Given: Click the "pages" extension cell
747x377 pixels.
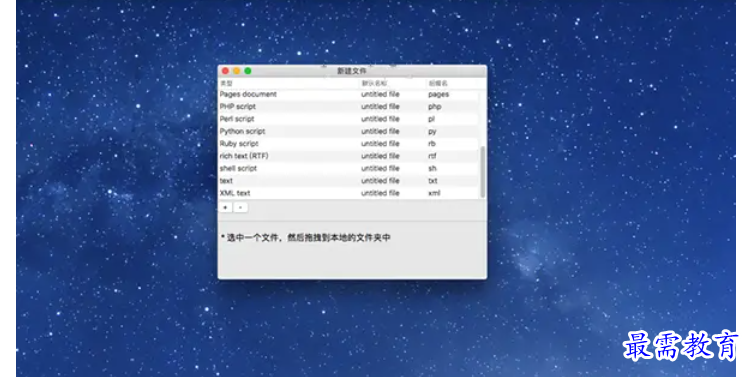Looking at the screenshot, I should click(438, 94).
